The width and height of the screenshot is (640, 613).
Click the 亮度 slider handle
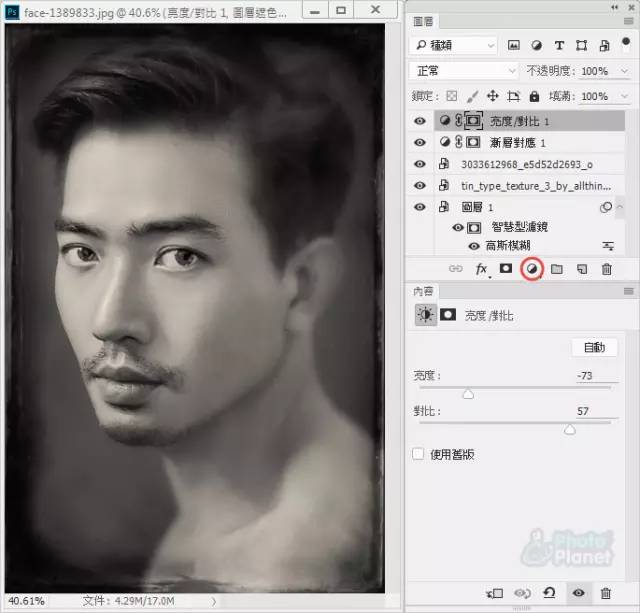(x=467, y=394)
